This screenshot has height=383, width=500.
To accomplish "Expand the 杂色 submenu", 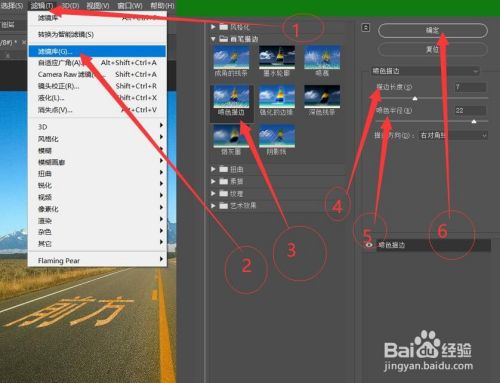I will point(97,232).
